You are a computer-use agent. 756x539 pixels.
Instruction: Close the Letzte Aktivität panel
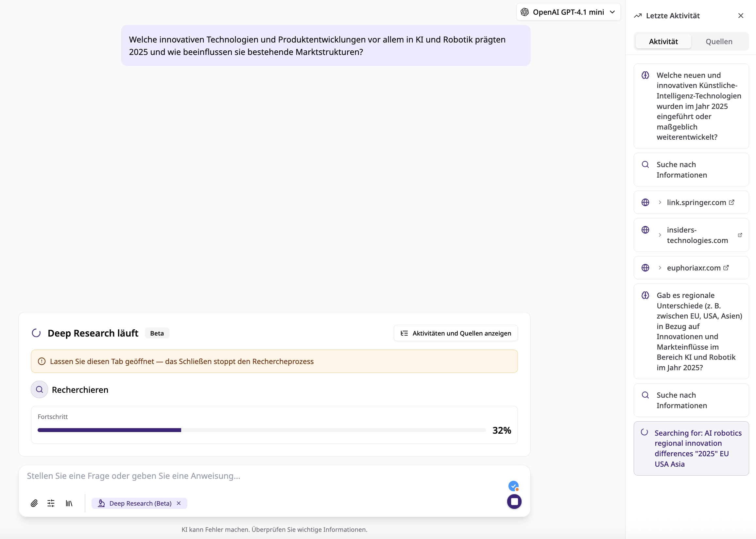tap(741, 16)
